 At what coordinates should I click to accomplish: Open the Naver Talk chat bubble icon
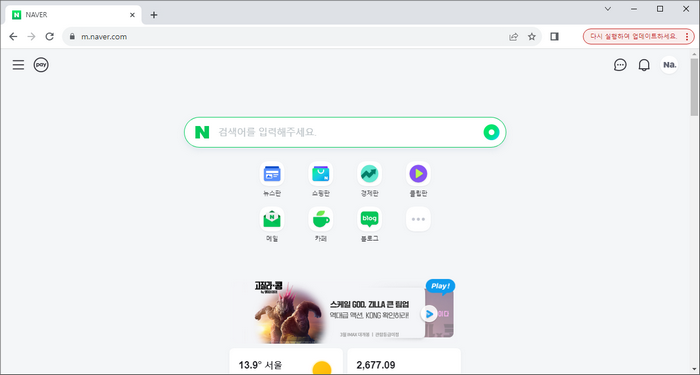tap(620, 65)
